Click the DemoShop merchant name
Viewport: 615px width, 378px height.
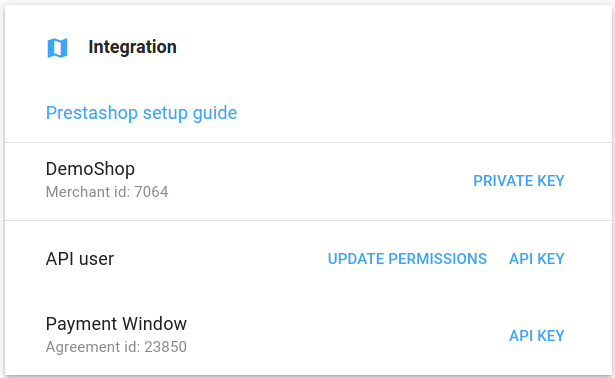pos(90,169)
